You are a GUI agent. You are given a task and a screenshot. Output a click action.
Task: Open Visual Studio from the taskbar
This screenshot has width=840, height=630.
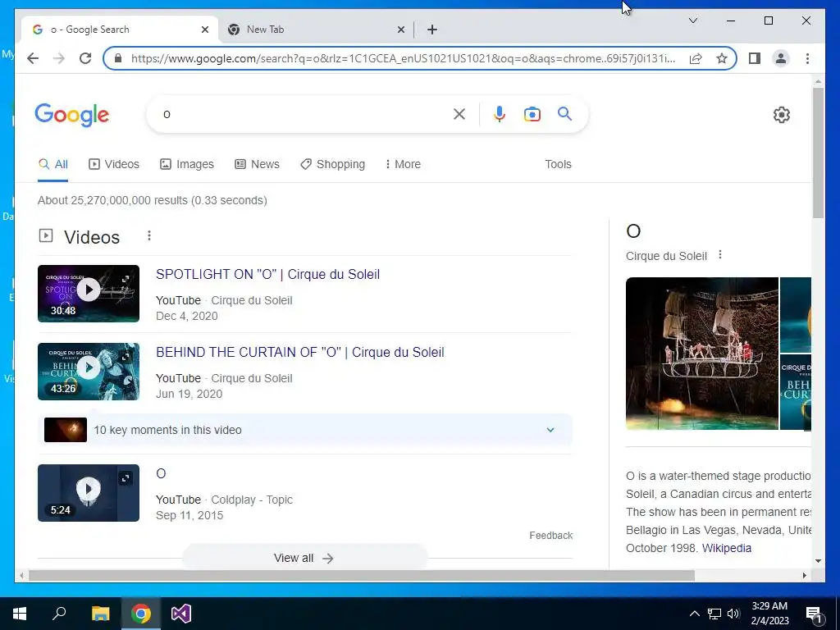click(181, 614)
